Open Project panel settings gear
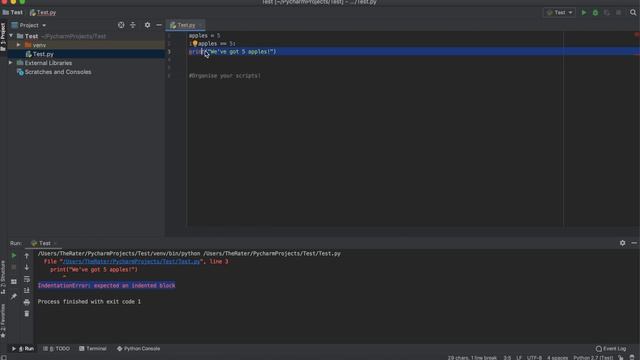 147,25
